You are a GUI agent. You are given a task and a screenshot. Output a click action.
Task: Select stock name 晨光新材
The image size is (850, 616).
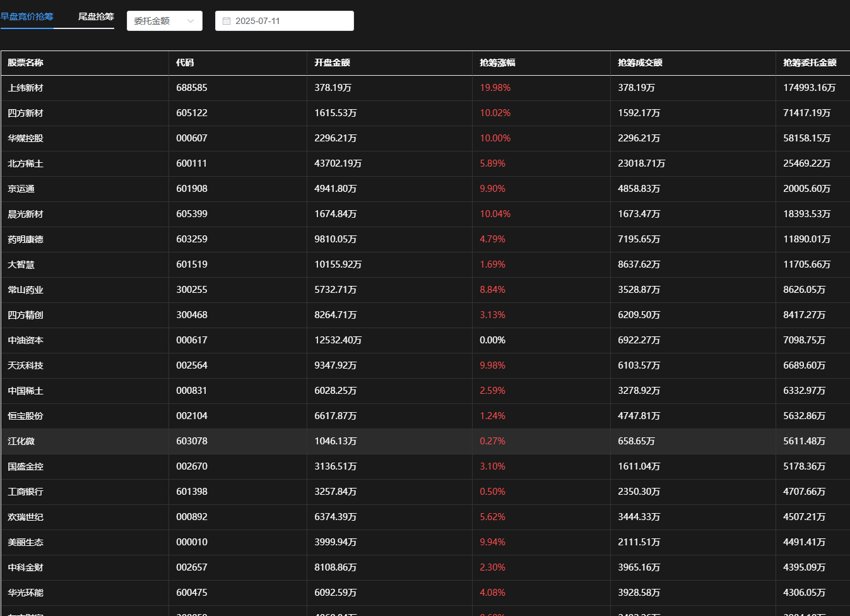[26, 214]
